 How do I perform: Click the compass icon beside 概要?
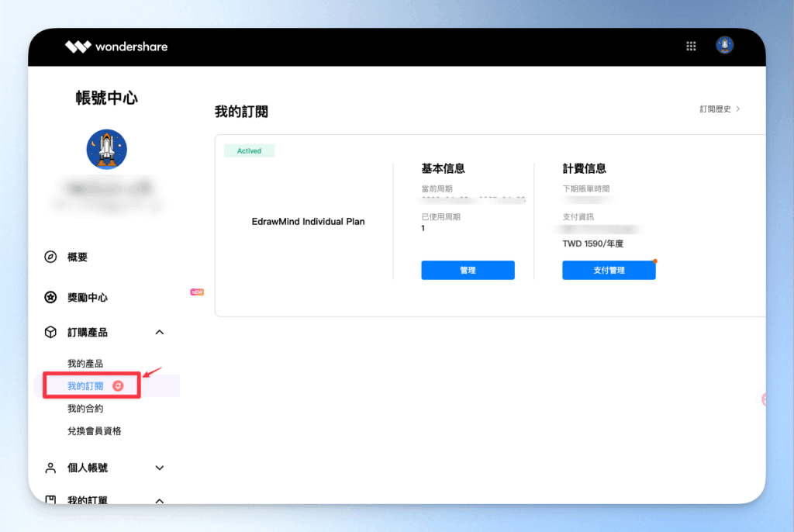click(50, 257)
